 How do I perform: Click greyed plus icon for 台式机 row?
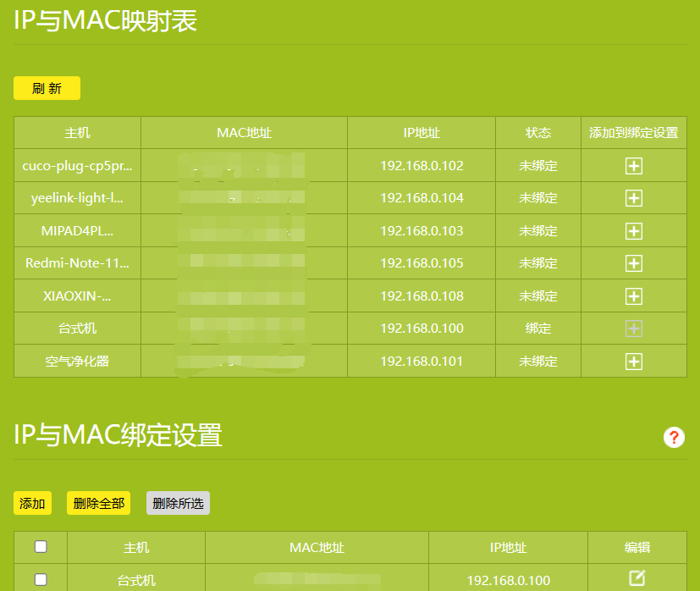633,329
